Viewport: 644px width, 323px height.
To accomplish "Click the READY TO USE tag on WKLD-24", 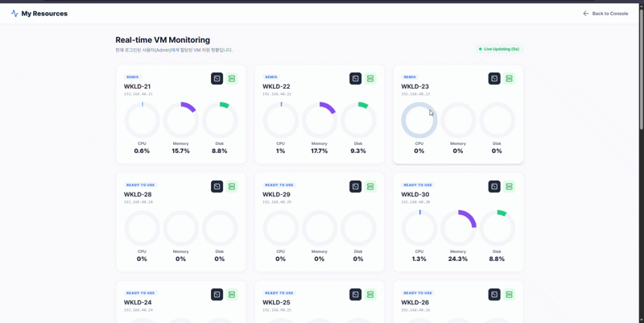I will click(x=140, y=293).
